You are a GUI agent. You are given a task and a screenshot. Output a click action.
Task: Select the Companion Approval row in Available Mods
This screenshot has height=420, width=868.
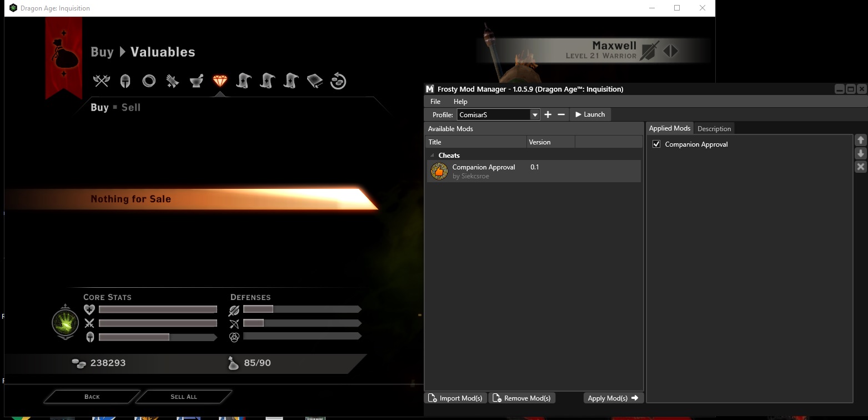coord(534,171)
